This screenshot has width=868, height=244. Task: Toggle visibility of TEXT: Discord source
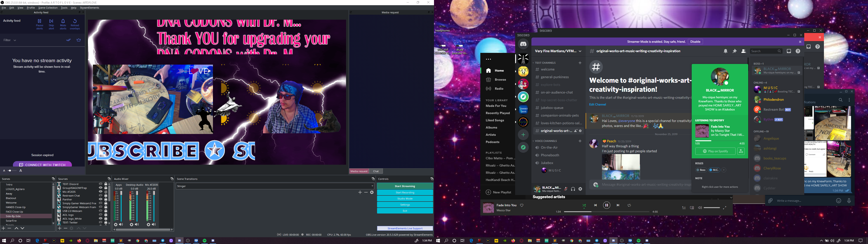click(100, 184)
